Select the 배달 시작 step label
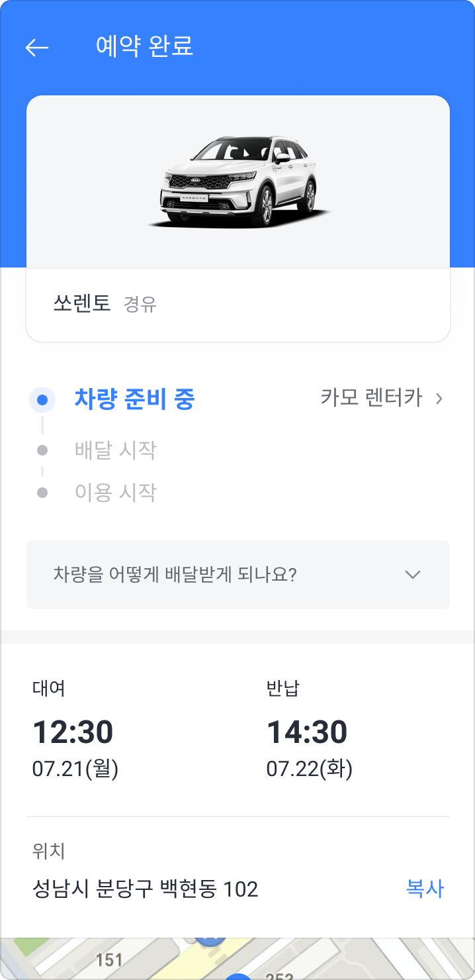475x980 pixels. (x=116, y=450)
